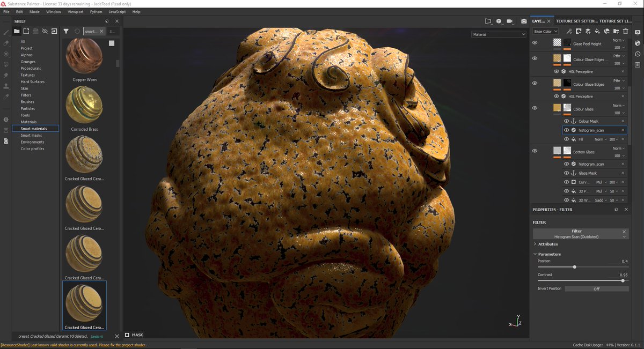Click Shelf import resources icon
The width and height of the screenshot is (644, 349).
click(54, 31)
